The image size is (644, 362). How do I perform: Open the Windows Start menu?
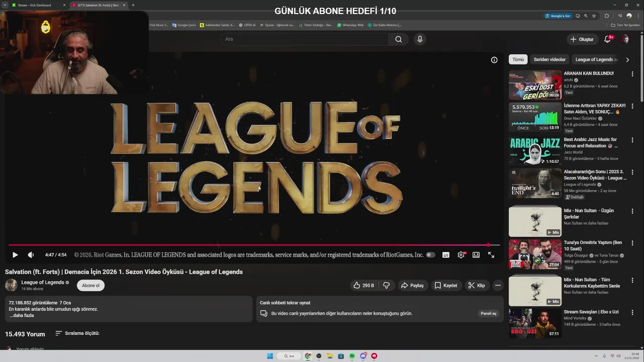point(270,356)
